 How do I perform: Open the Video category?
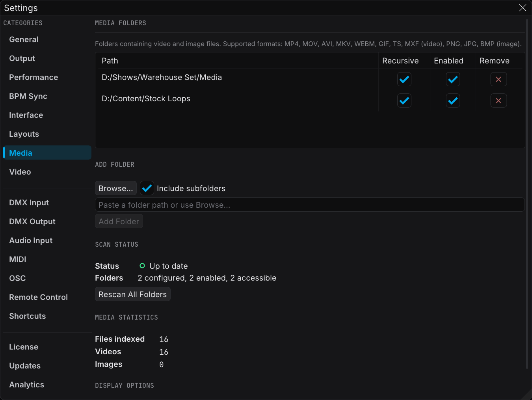[x=47, y=172]
